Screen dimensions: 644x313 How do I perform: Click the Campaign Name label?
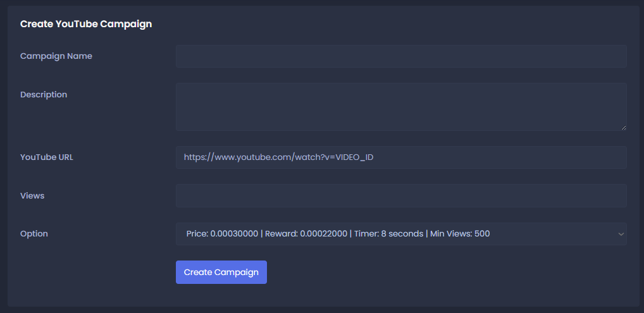[x=56, y=56]
